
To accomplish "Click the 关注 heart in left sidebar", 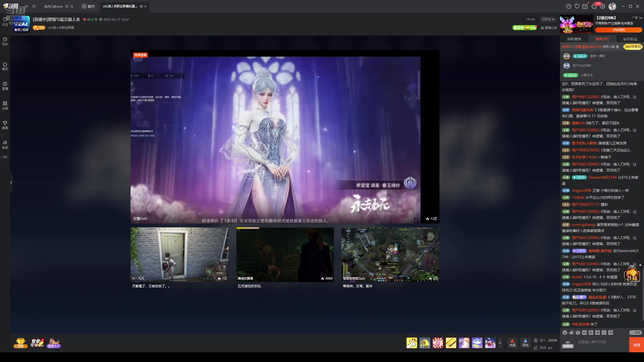I will 5,21.
